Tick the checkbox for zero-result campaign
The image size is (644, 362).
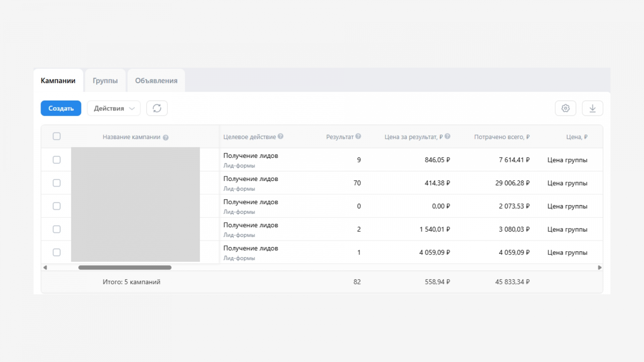(57, 206)
